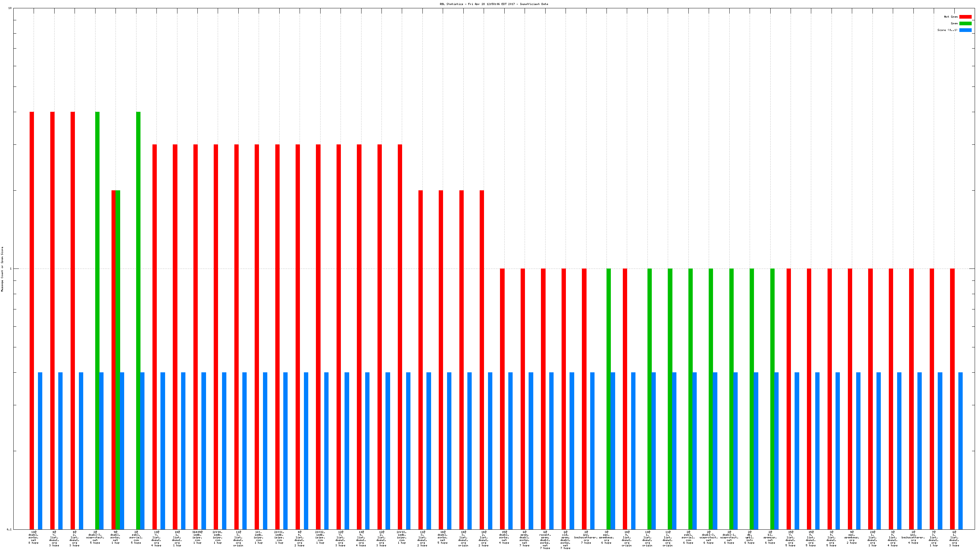This screenshot has width=980, height=551.
Task: Click the x-axis label '9@ dnsbl.sorbs.net 1 hop'
Action: [115, 537]
